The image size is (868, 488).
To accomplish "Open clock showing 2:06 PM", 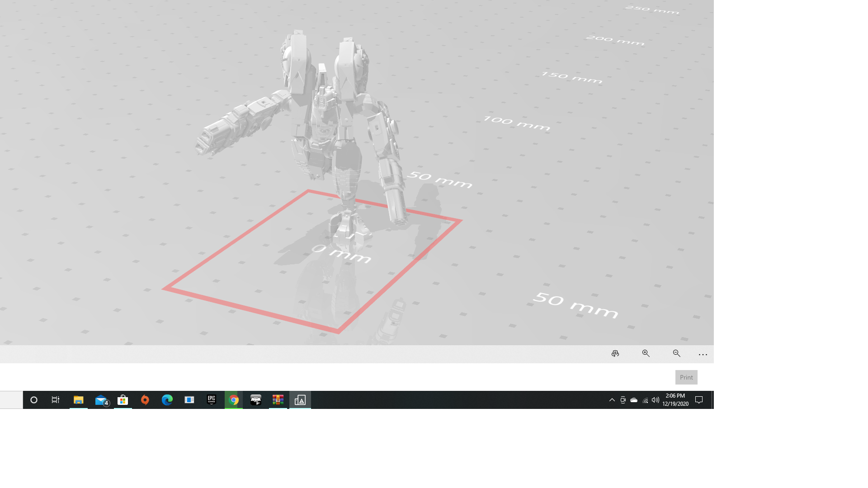I will click(675, 400).
